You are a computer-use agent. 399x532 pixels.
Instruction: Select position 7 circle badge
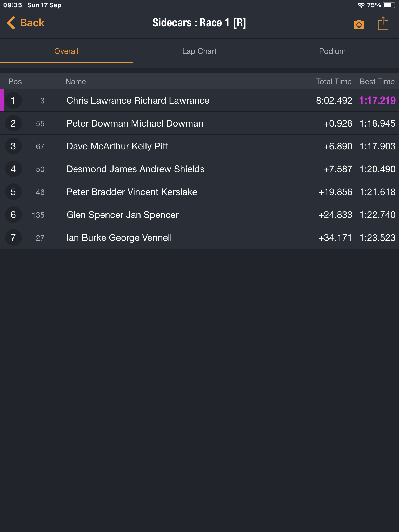(13, 238)
